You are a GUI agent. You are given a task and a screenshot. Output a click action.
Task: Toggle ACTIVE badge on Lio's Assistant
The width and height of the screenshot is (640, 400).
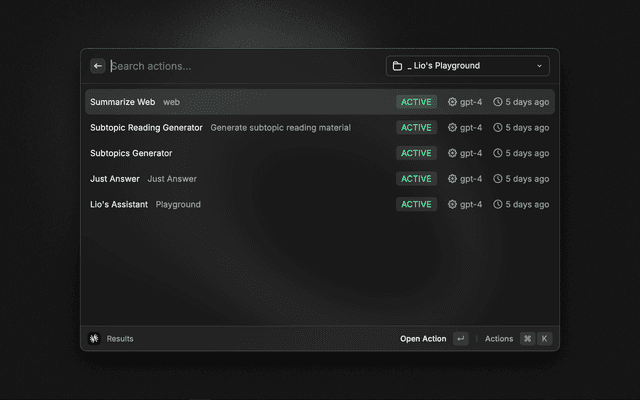coord(416,204)
